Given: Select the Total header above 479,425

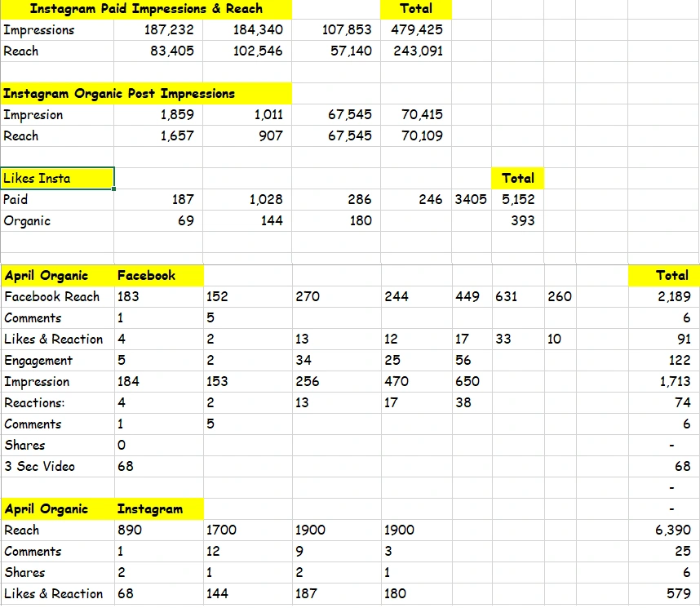Looking at the screenshot, I should pos(416,9).
